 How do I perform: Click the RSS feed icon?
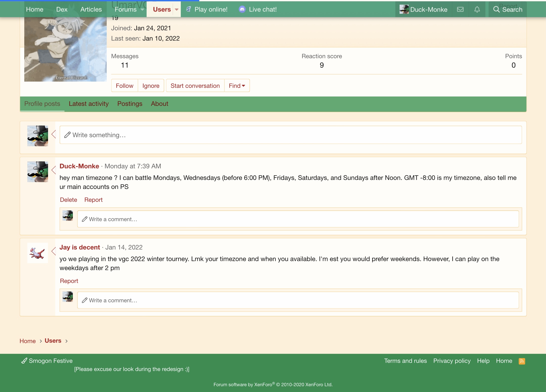point(522,361)
